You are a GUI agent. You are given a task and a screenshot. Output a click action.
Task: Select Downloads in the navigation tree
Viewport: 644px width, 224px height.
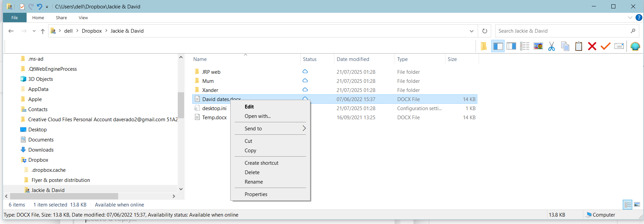click(x=41, y=150)
